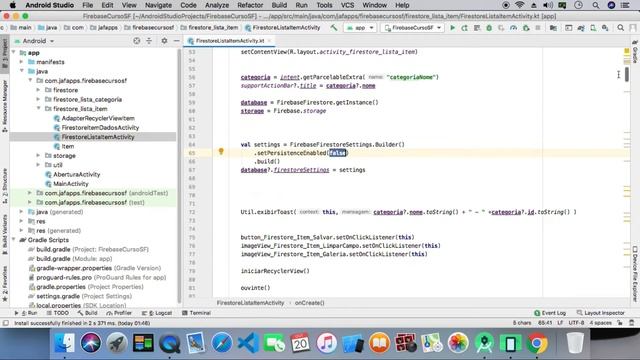Open Trash from the dock
This screenshot has height=360, width=640.
click(x=575, y=342)
